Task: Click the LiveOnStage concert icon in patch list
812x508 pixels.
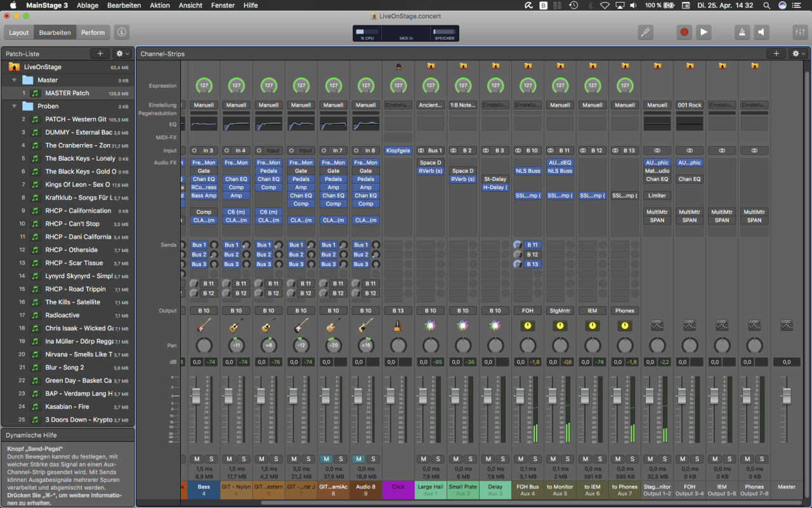Action: coord(14,67)
